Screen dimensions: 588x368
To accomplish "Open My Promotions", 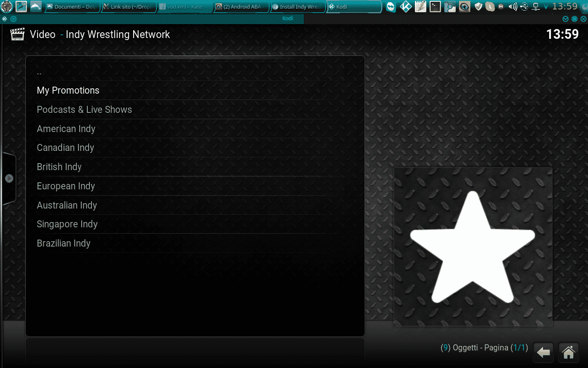I will coord(195,90).
